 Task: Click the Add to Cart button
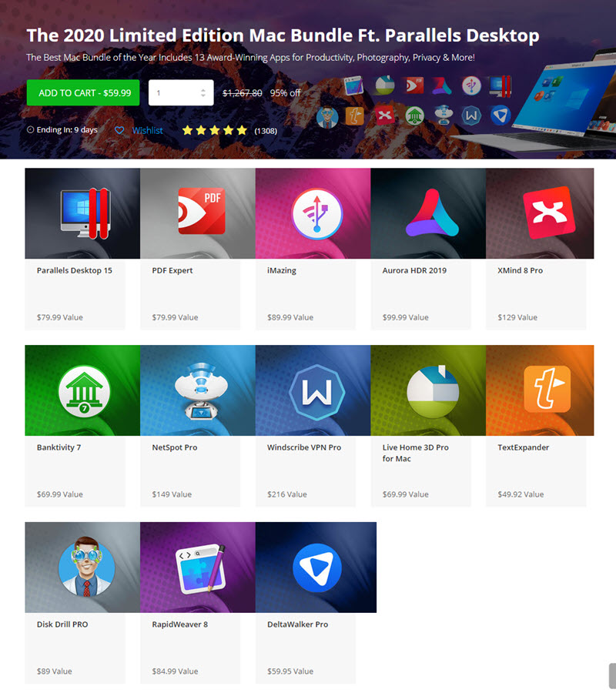tap(83, 92)
